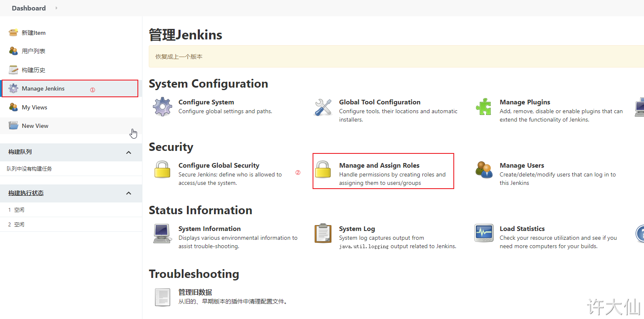
Task: Click the System Information computer icon
Action: [x=163, y=233]
